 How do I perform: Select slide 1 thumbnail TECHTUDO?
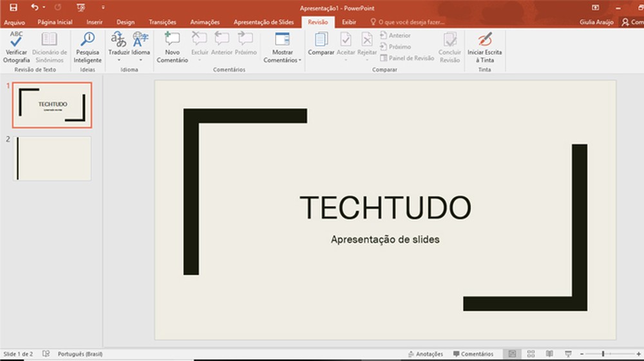click(52, 105)
